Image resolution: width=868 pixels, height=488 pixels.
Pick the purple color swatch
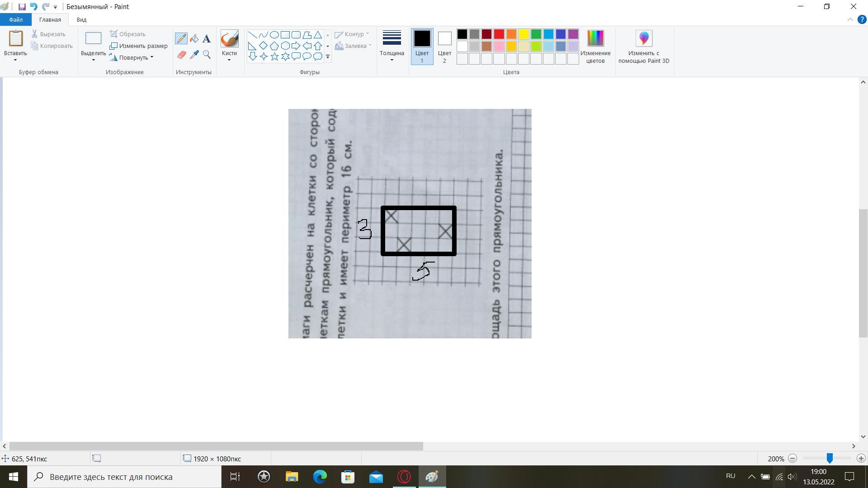click(573, 34)
